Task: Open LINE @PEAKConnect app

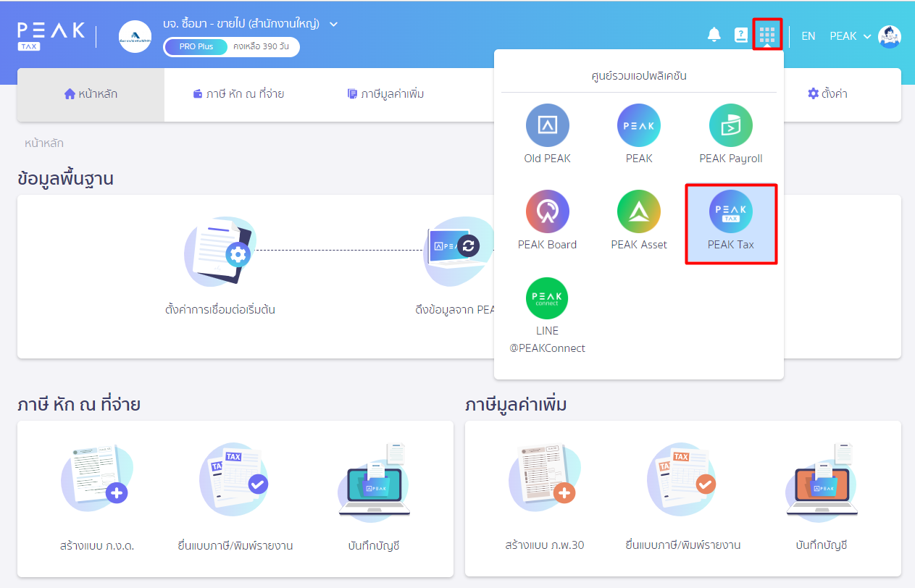Action: [x=547, y=298]
